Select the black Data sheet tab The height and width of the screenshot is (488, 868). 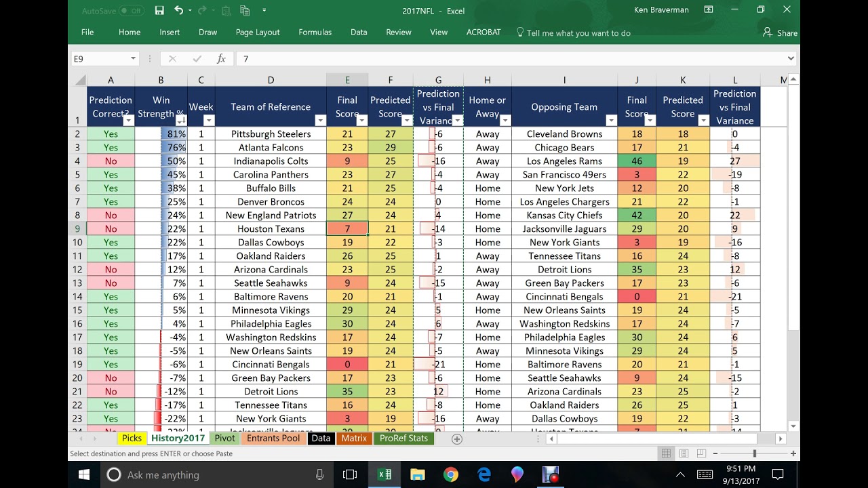pyautogui.click(x=321, y=439)
